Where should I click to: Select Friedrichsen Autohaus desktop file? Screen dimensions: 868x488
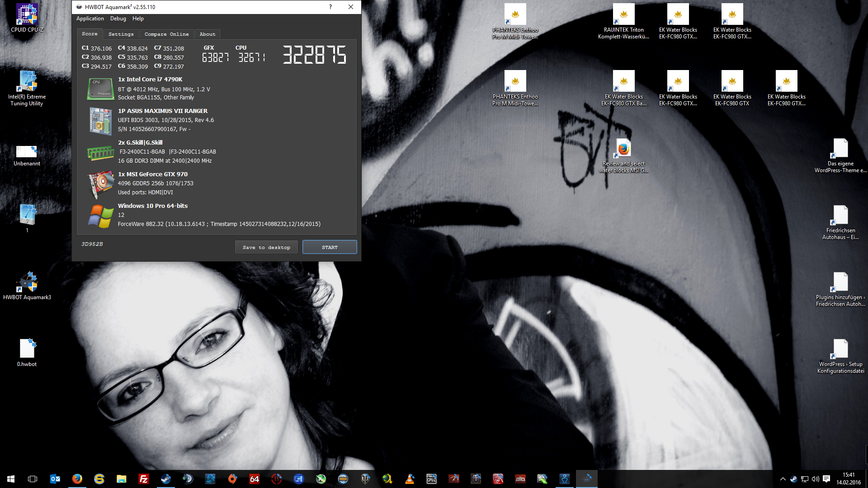[841, 222]
